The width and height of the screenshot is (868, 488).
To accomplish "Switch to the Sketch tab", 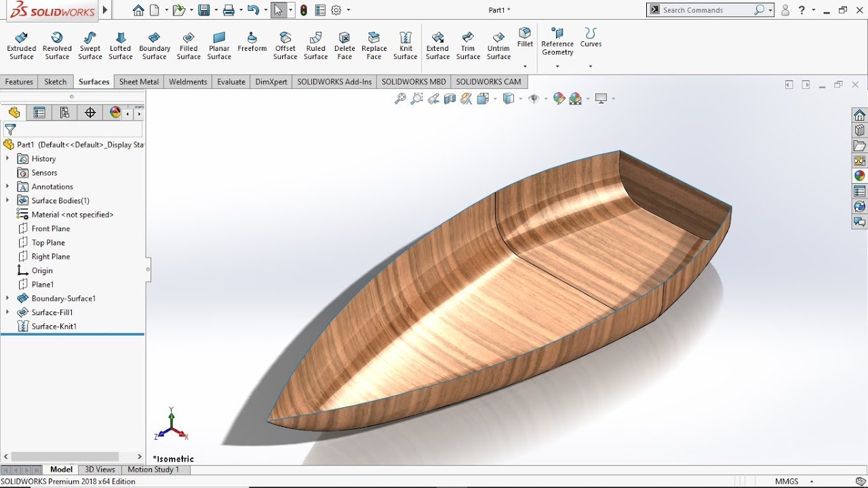I will click(x=56, y=82).
